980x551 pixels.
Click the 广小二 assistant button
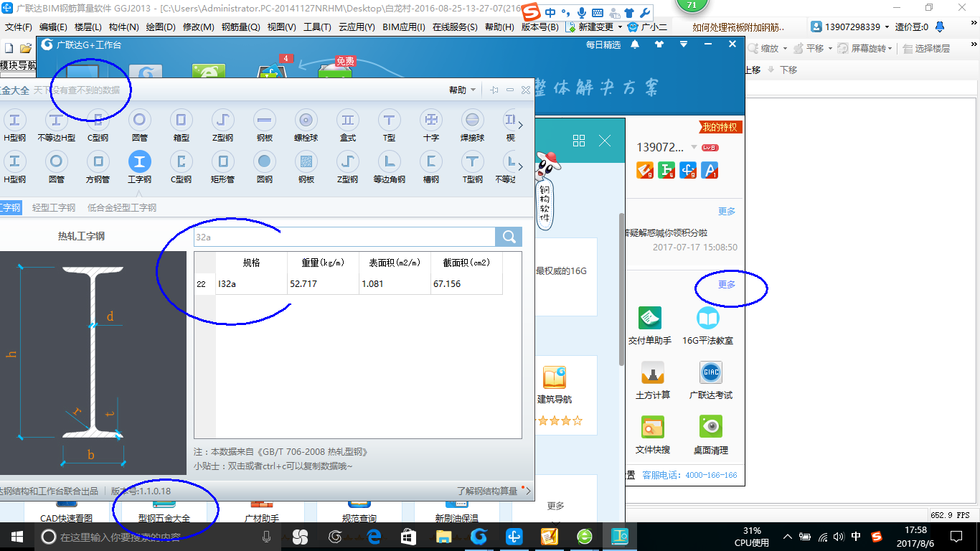[x=647, y=27]
